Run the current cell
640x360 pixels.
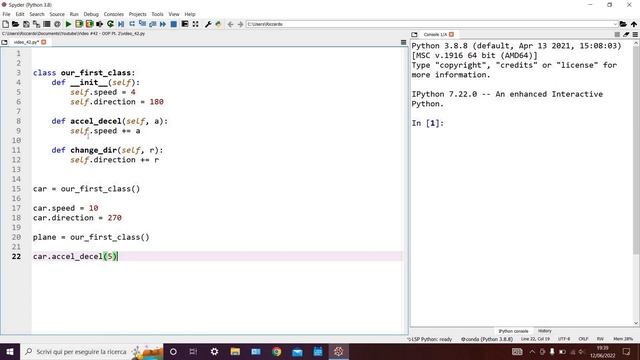pos(79,24)
